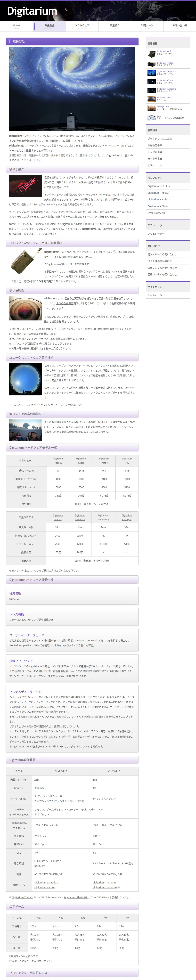
Task: Click the Nightshade link in software paragraph
Action: point(114,366)
